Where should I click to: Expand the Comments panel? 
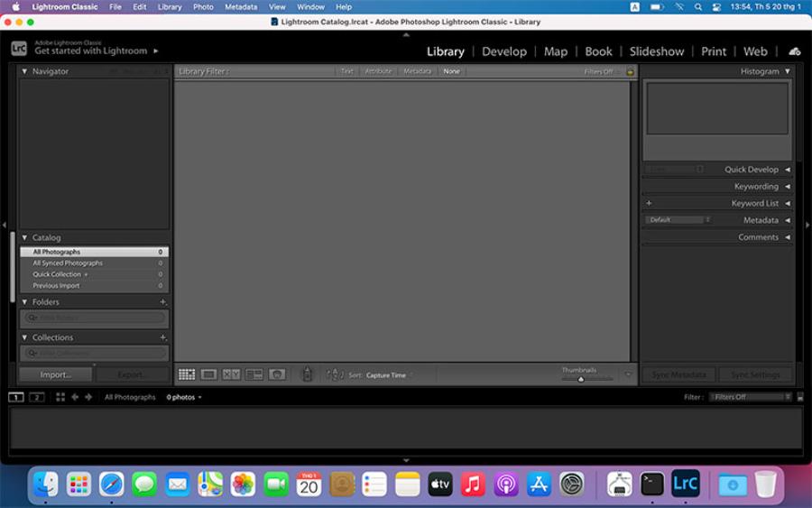[x=787, y=237]
